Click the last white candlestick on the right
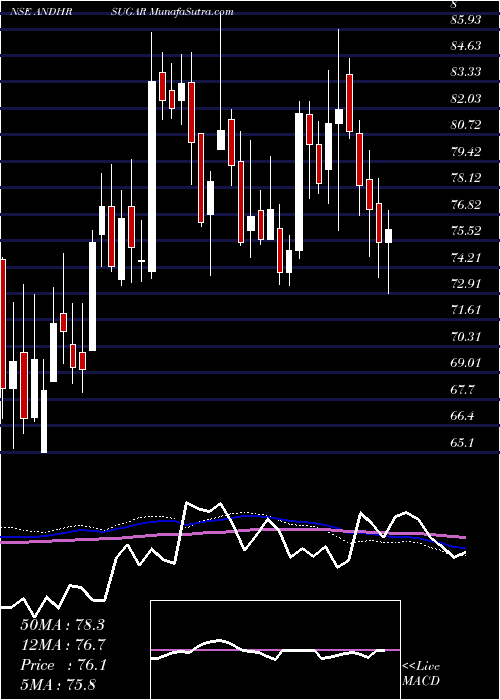Screen dimensions: 500x700 tap(388, 236)
